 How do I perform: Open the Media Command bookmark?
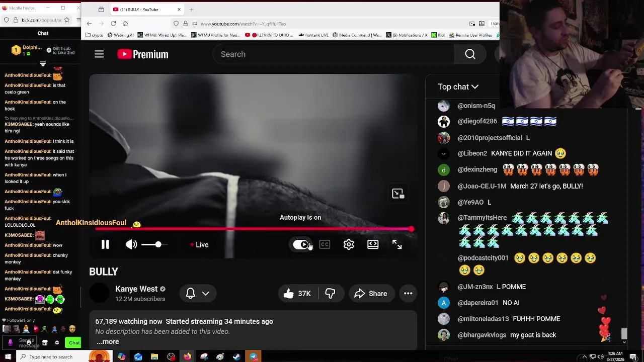(x=357, y=35)
